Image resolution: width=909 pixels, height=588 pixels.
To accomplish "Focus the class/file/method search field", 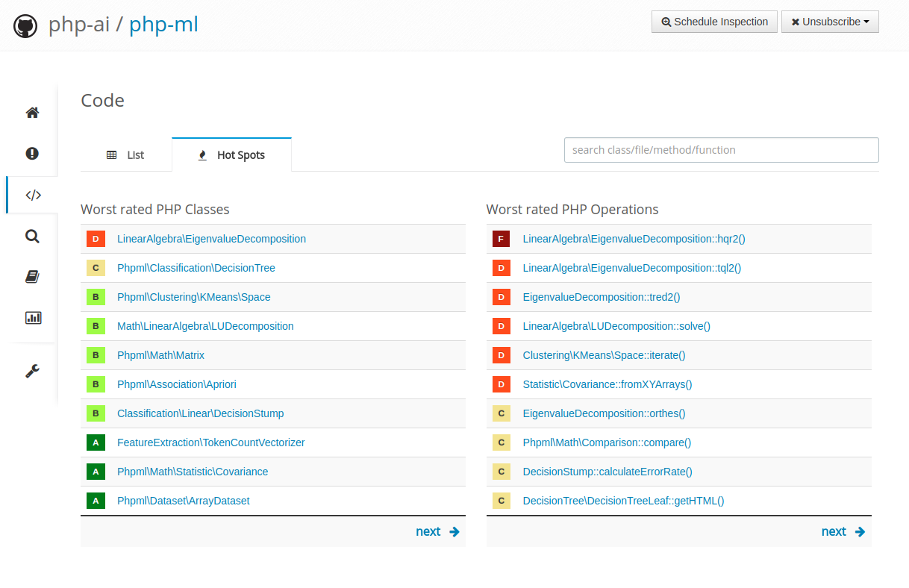I will [x=721, y=150].
